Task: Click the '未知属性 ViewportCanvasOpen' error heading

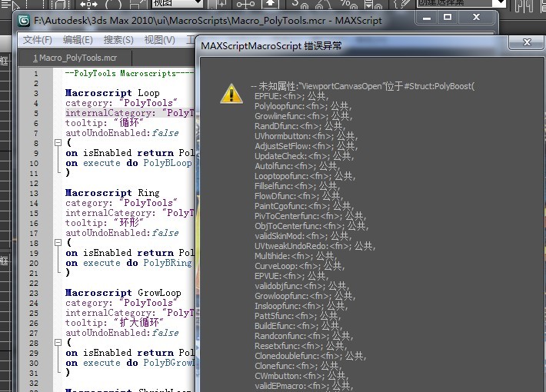Action: tap(363, 86)
